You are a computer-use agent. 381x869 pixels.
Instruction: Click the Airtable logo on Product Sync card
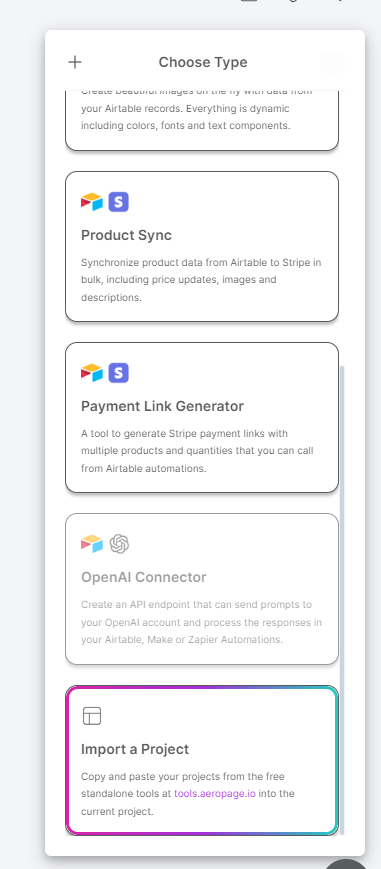pyautogui.click(x=92, y=202)
